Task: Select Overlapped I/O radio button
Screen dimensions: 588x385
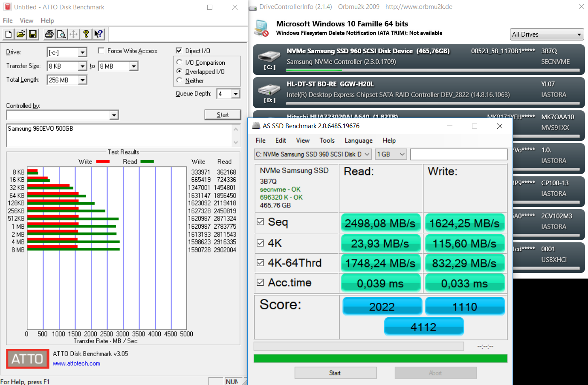Action: click(179, 71)
